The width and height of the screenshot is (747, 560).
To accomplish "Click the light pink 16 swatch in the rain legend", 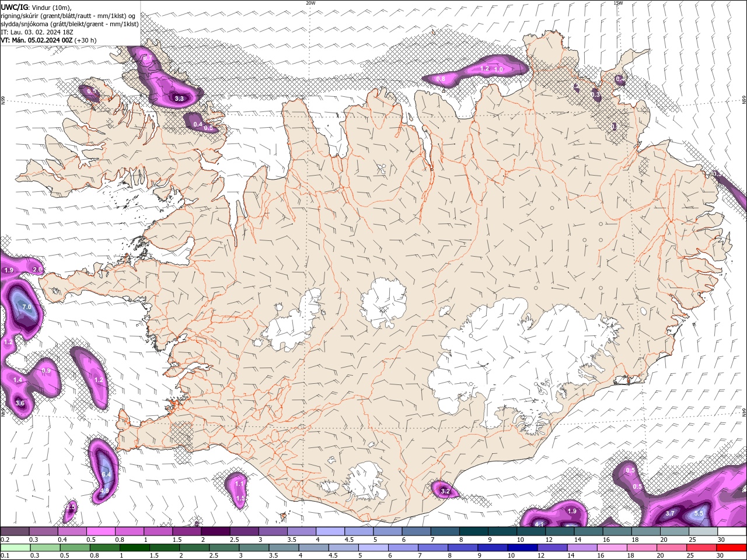I will pyautogui.click(x=613, y=548).
